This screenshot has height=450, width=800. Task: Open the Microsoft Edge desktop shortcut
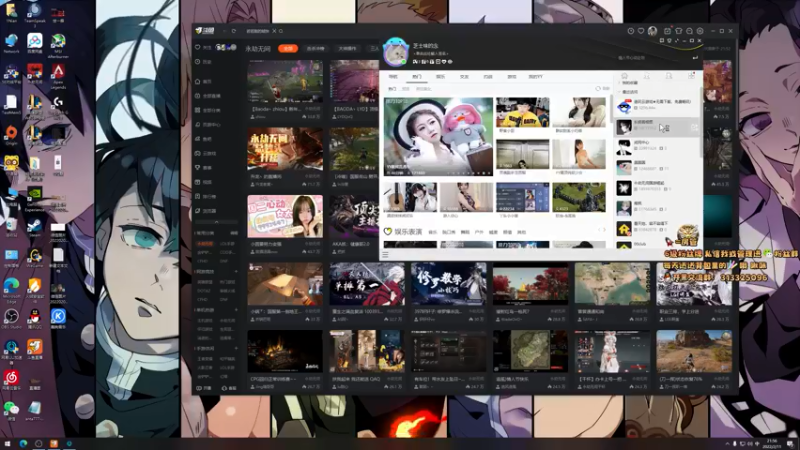[x=11, y=290]
